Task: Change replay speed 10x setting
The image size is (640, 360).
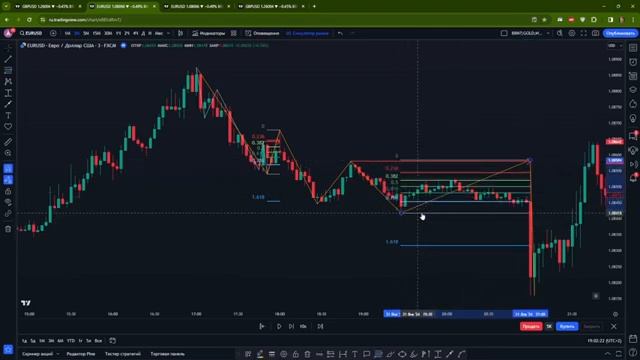Action: (303, 326)
